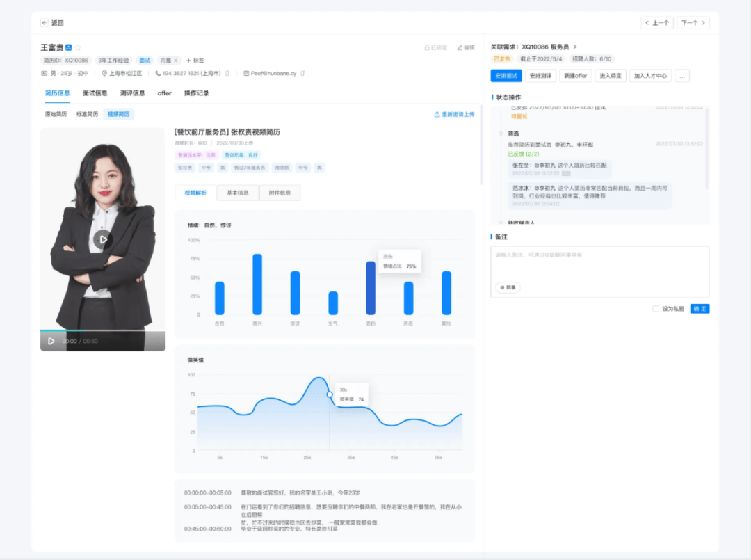751x560 pixels.
Task: Expand the linked requirement XQ10086 服务员 chevron
Action: (x=575, y=47)
